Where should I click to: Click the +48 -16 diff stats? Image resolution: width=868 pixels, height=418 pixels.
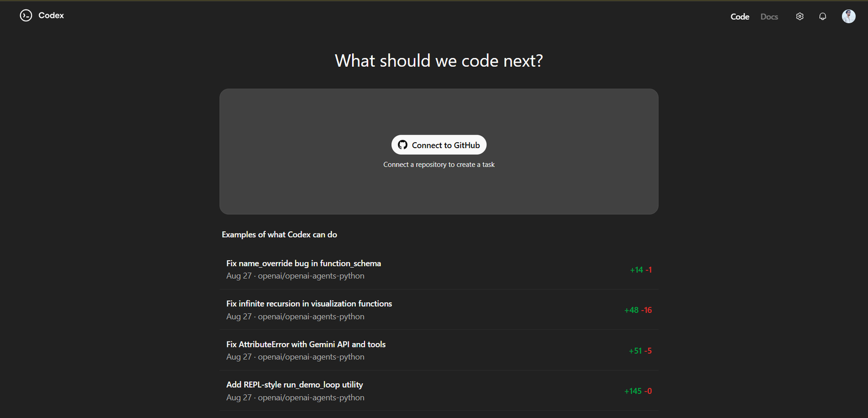(x=638, y=311)
